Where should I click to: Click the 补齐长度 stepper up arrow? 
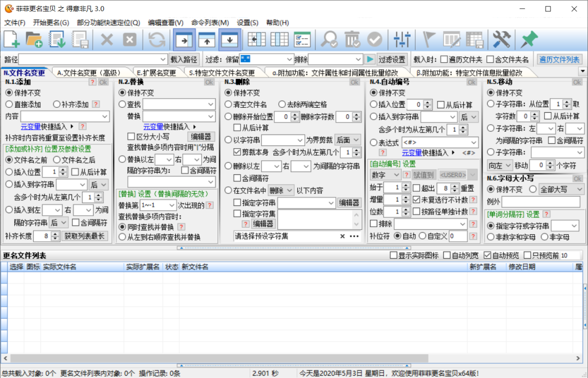point(55,234)
